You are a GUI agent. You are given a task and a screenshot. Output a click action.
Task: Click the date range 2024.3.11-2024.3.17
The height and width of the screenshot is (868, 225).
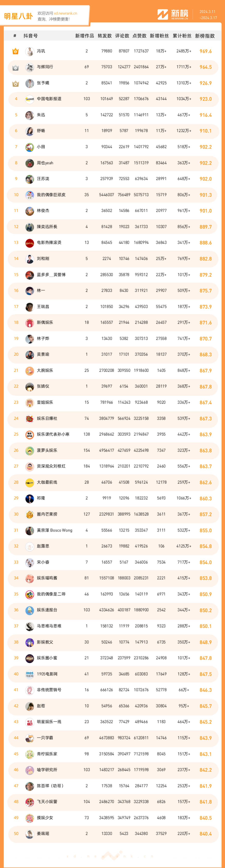(x=208, y=15)
